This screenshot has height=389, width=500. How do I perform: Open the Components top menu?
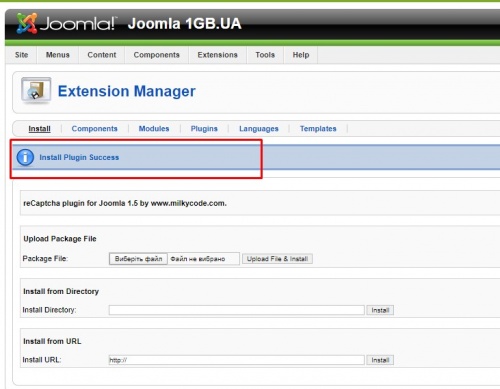tap(156, 55)
